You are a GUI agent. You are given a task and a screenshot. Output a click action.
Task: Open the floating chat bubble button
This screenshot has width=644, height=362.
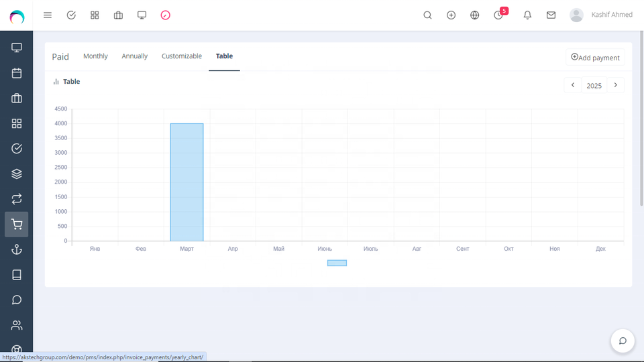tap(623, 341)
